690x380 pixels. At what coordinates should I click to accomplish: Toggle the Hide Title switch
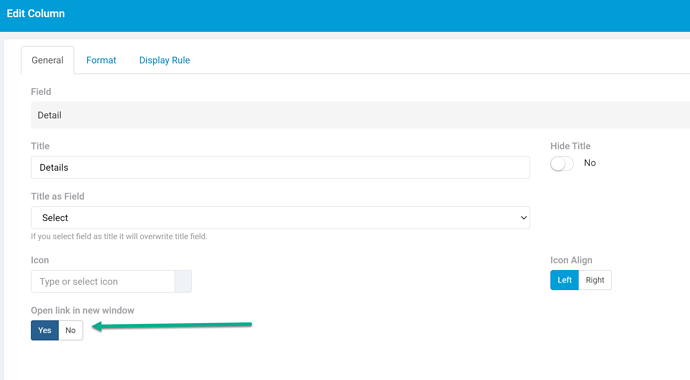click(x=562, y=164)
